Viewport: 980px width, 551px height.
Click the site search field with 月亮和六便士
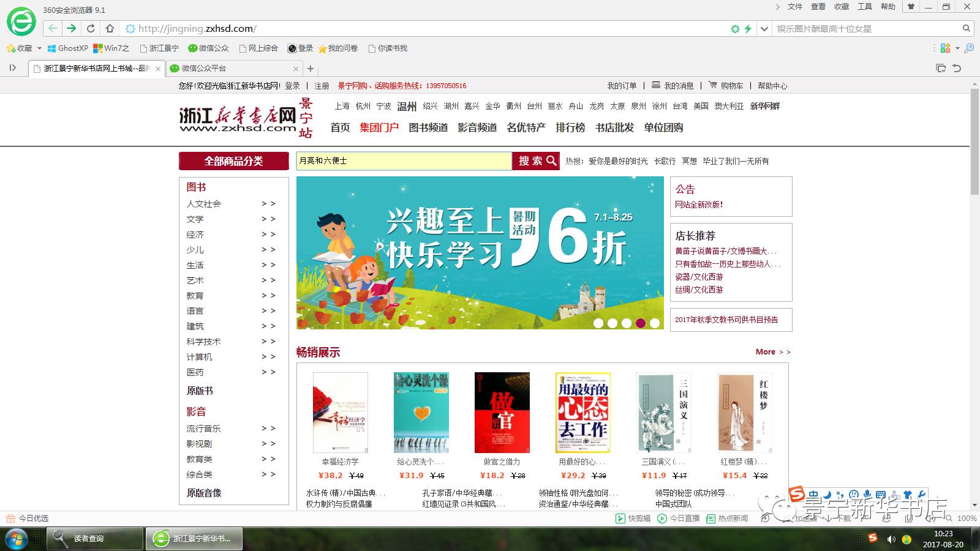pyautogui.click(x=404, y=161)
